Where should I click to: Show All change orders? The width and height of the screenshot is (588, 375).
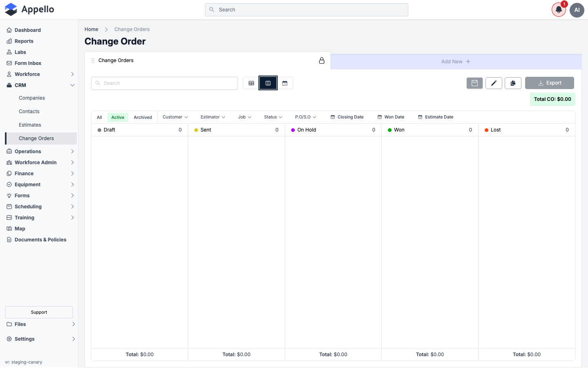click(x=99, y=117)
